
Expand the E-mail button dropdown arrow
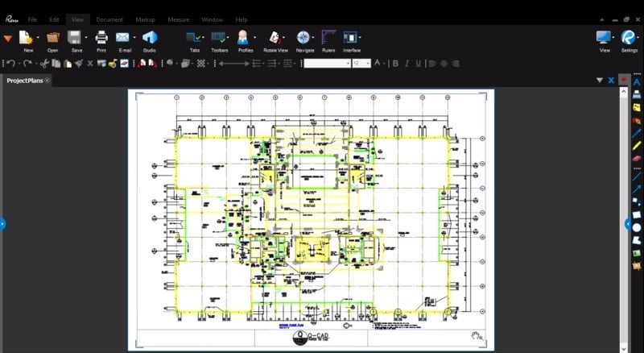point(134,37)
